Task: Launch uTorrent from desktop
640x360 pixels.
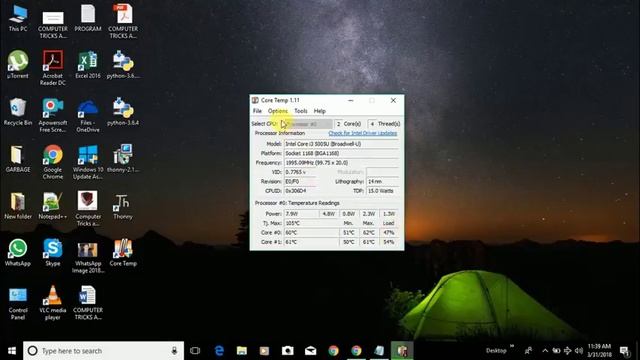Action: click(18, 64)
